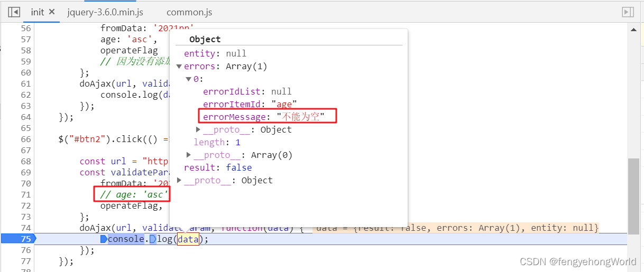Open the common.js tab
This screenshot has height=272, width=644.
click(189, 12)
